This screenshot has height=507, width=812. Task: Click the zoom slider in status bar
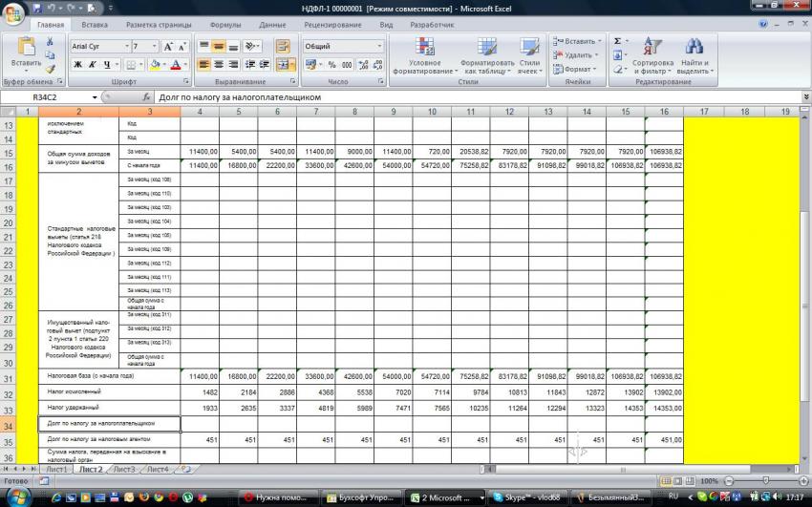click(x=764, y=481)
